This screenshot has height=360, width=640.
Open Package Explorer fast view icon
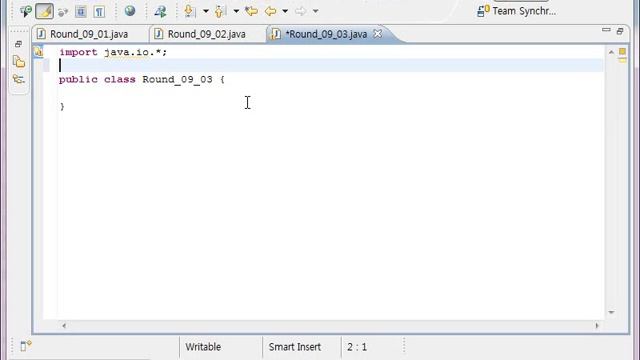click(19, 62)
